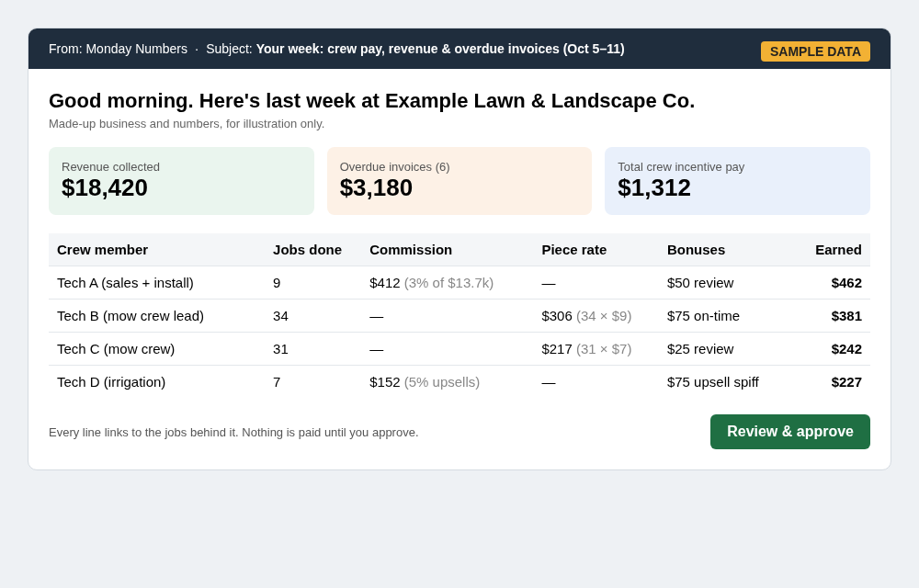Click the From: Monday Numbers sender text
This screenshot has height=588, width=919.
[x=118, y=50]
